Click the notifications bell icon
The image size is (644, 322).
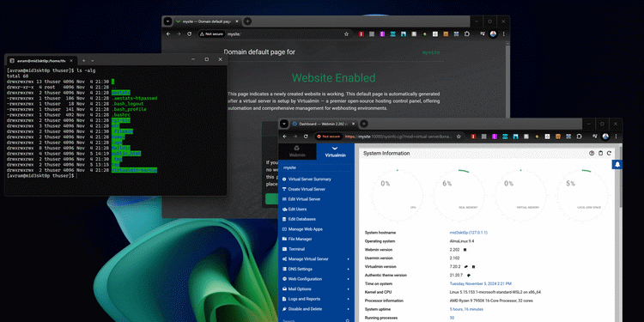[x=617, y=164]
